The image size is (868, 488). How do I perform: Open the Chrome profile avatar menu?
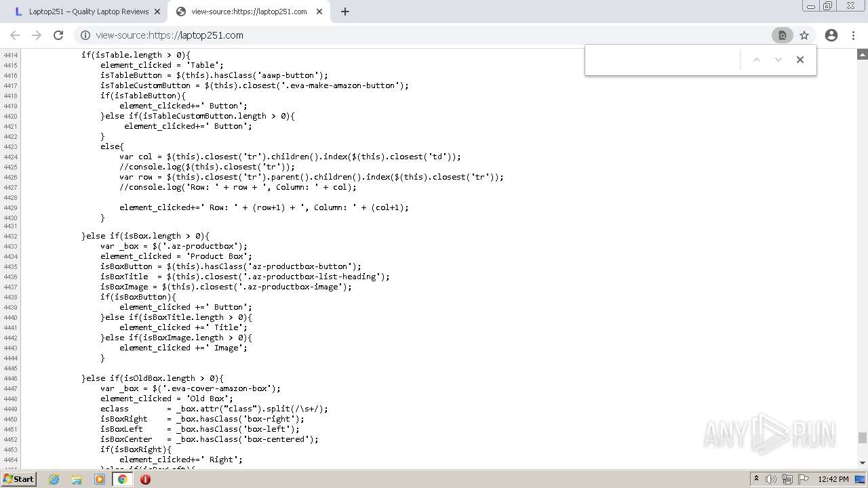click(x=831, y=35)
